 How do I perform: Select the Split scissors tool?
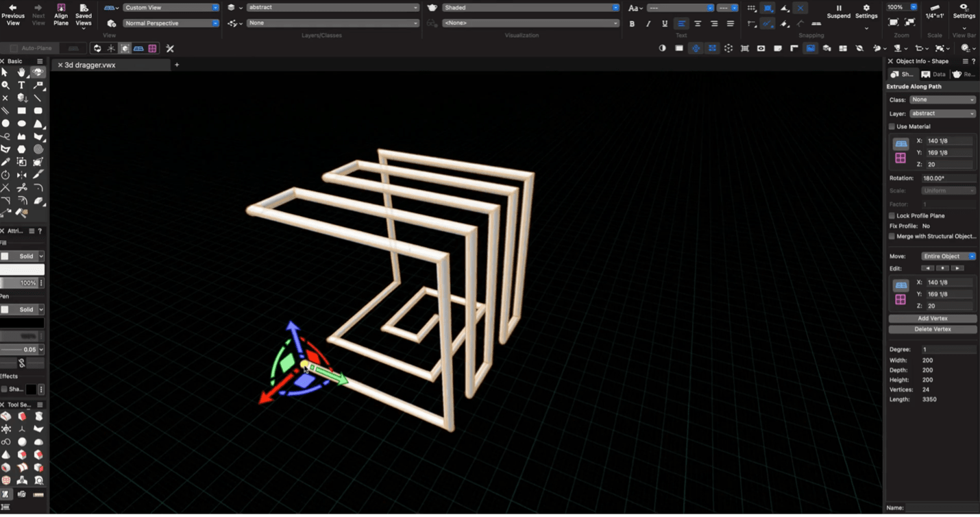pyautogui.click(x=21, y=187)
